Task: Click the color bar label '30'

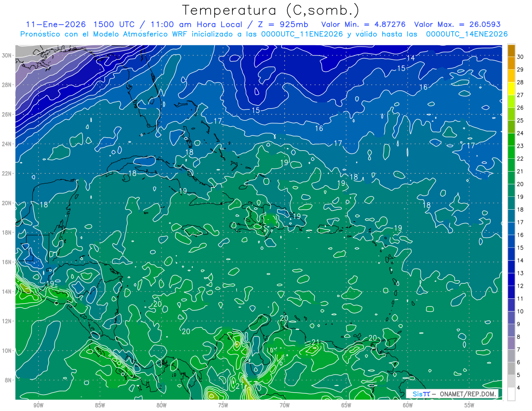Action: tap(520, 57)
